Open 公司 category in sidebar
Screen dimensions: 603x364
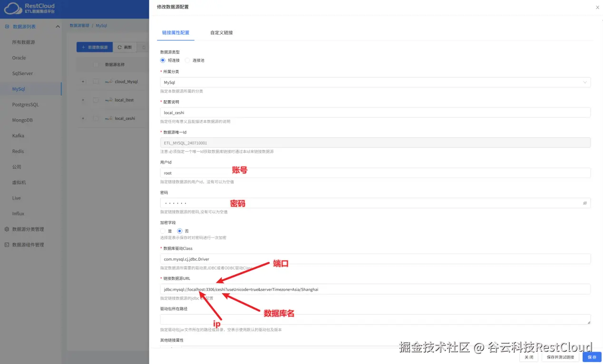(17, 167)
